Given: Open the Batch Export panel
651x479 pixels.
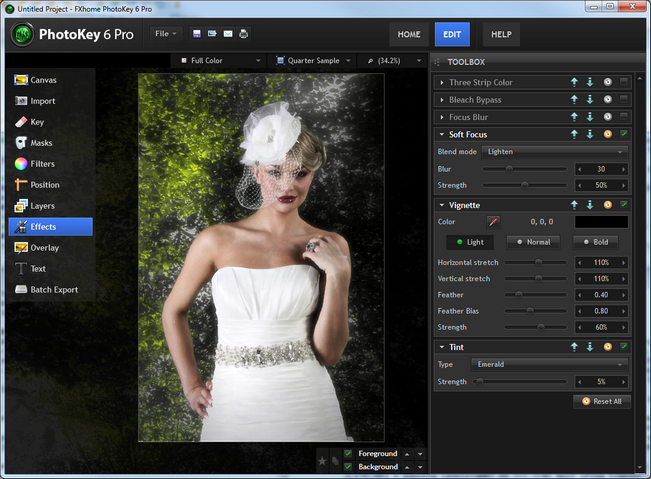Looking at the screenshot, I should (51, 289).
